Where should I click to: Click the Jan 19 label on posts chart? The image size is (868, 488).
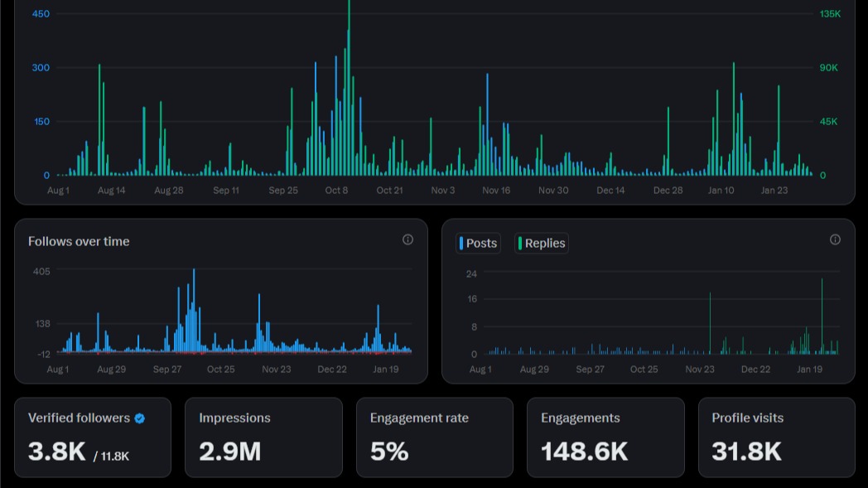809,370
